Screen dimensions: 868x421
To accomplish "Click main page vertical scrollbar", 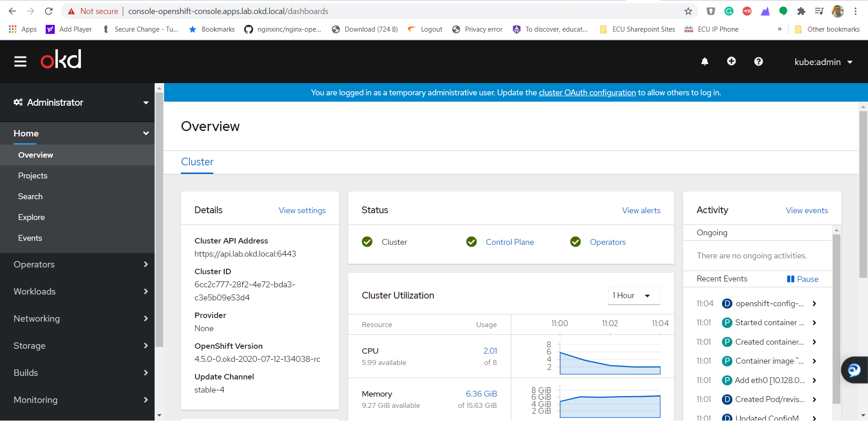I will 863,194.
